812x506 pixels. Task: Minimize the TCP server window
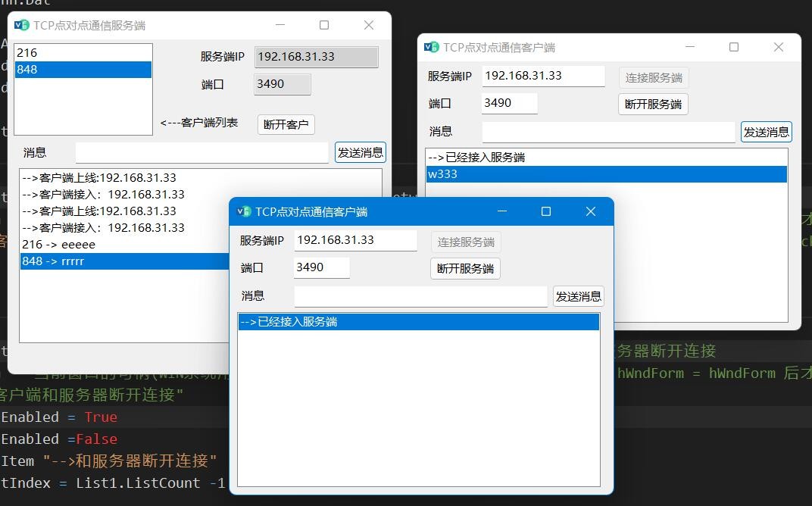280,25
